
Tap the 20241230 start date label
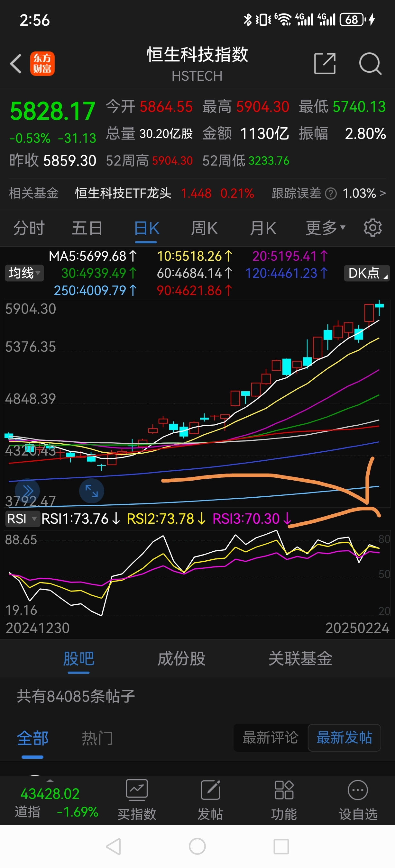38,628
